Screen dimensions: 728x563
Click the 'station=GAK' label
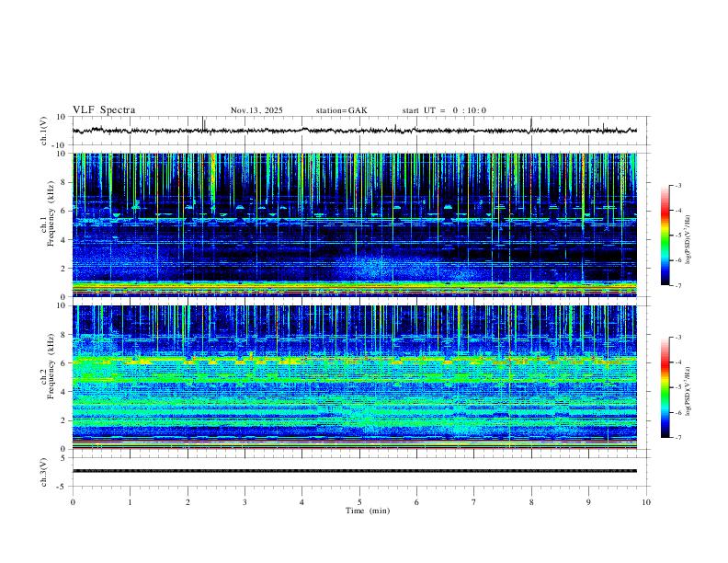coord(341,110)
